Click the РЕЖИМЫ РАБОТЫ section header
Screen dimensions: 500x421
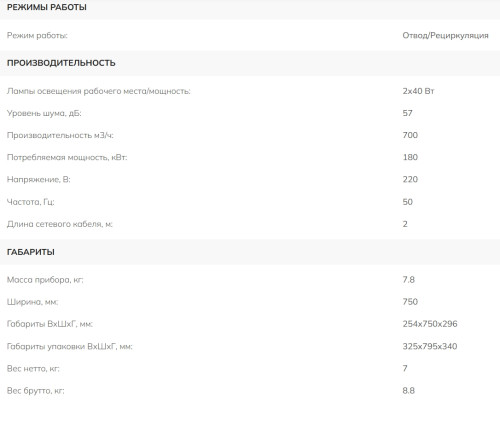(x=47, y=7)
